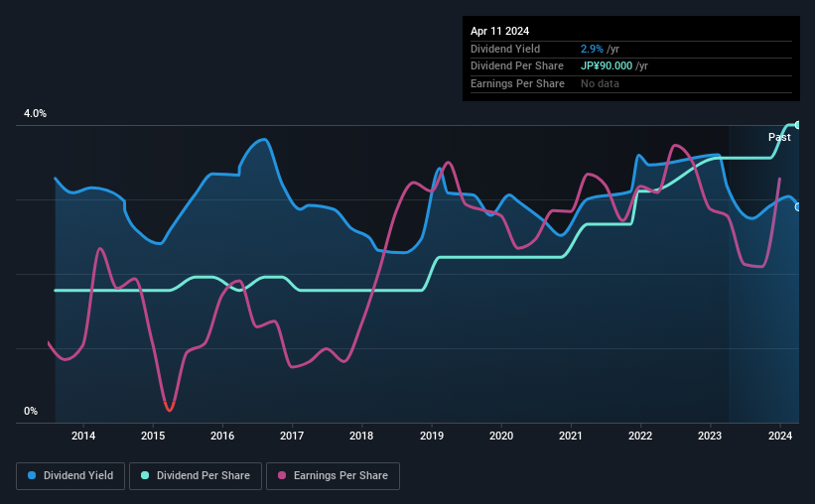Select the 2016 year label on the axis
Screen dimensions: 815x504
coord(222,436)
